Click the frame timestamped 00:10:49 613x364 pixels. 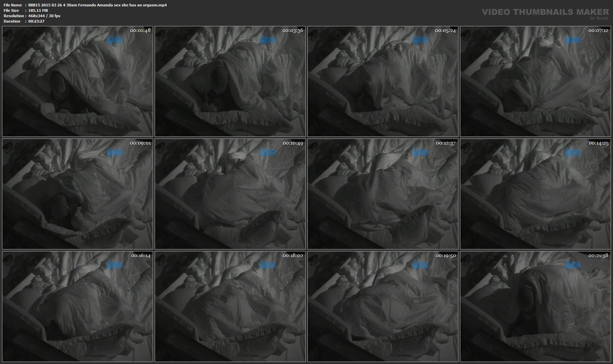(x=230, y=194)
